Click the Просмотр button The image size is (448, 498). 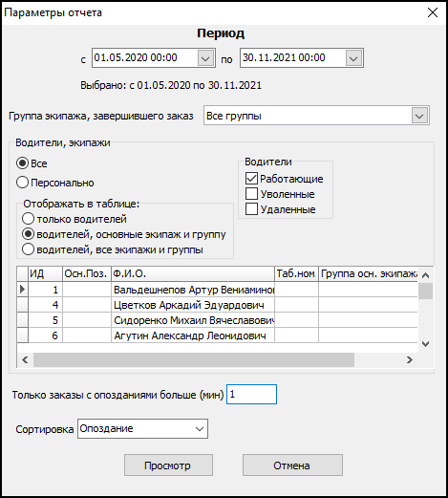click(x=168, y=466)
